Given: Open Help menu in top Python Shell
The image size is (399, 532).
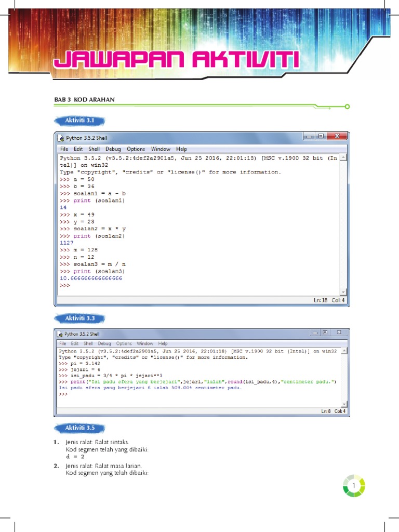Looking at the screenshot, I should 181,149.
